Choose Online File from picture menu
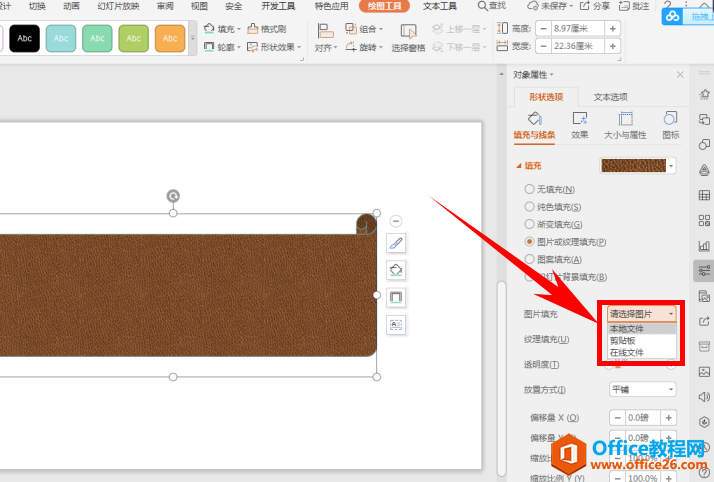 [627, 352]
